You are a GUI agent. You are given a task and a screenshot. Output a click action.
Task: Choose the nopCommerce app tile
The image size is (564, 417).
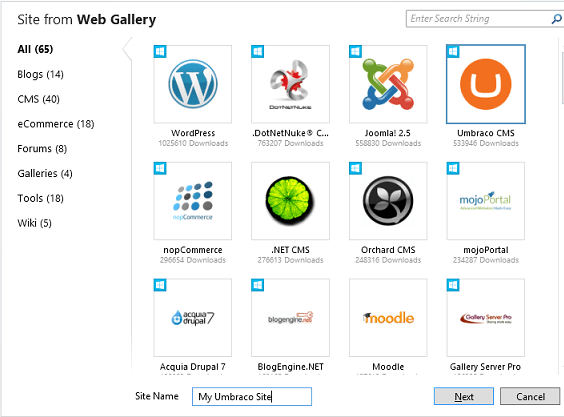[x=192, y=201]
